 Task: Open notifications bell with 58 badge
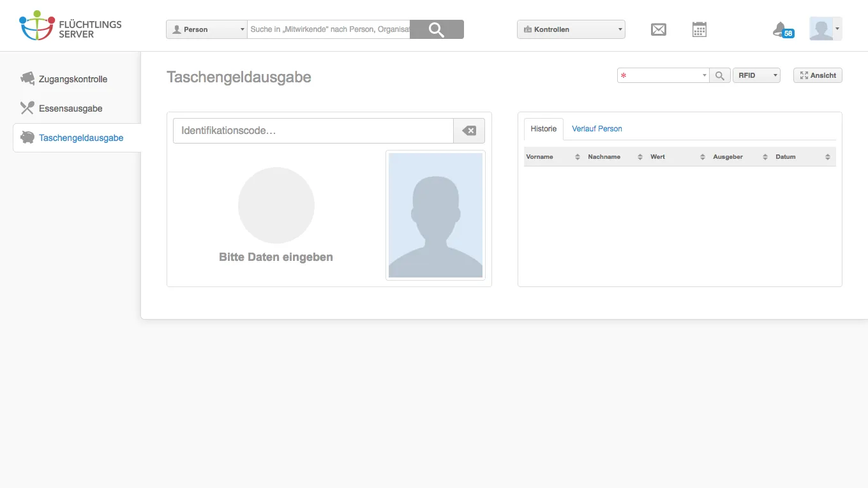point(782,30)
